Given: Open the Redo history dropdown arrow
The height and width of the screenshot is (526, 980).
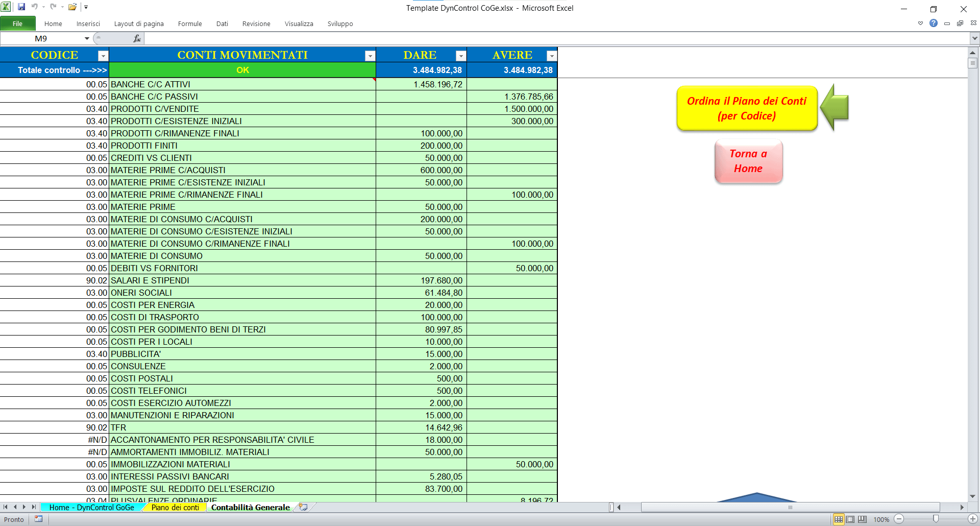Looking at the screenshot, I should click(62, 7).
